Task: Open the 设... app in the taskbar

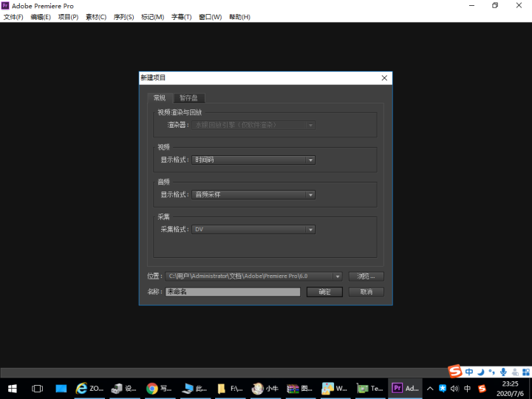Action: pyautogui.click(x=125, y=389)
